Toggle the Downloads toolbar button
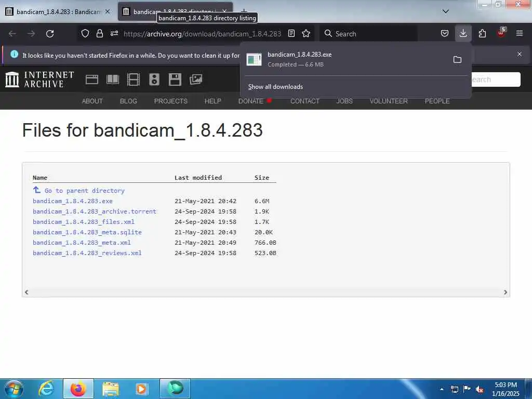532x399 pixels. point(463,33)
